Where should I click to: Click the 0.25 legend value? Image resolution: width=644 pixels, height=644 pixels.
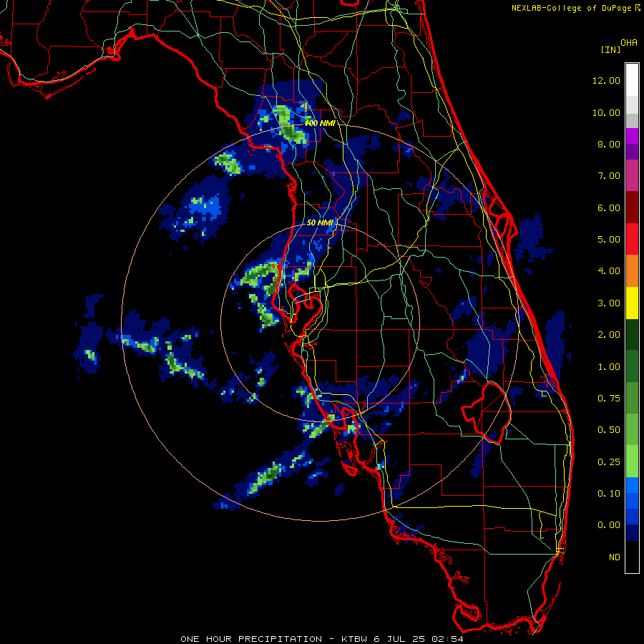pyautogui.click(x=609, y=462)
